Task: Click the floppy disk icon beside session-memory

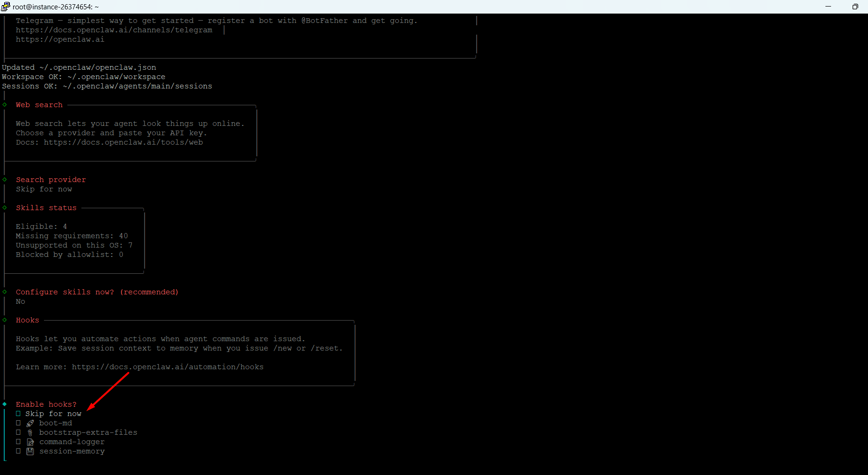Action: (30, 451)
